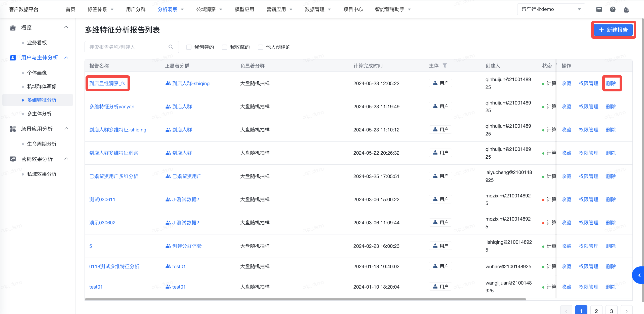Click segment icon beside 到店人群-shiqing
Screen dimensions: 644x314
click(x=168, y=83)
